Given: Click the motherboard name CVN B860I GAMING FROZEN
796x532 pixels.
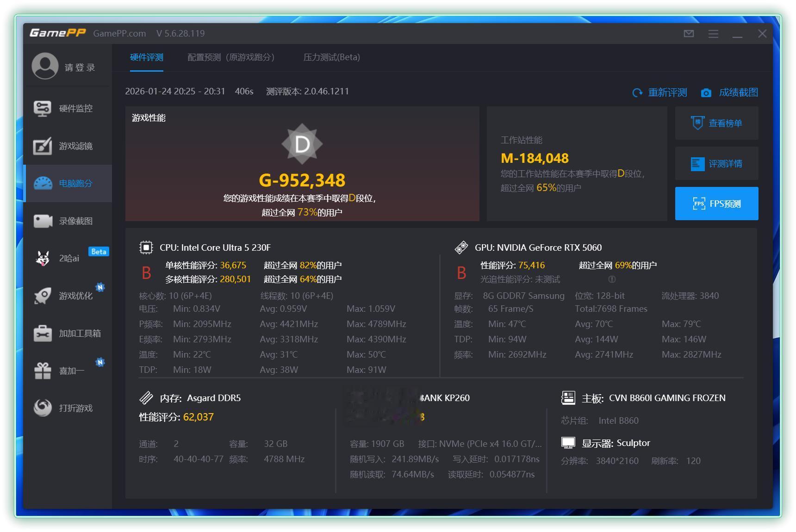Looking at the screenshot, I should tap(667, 398).
